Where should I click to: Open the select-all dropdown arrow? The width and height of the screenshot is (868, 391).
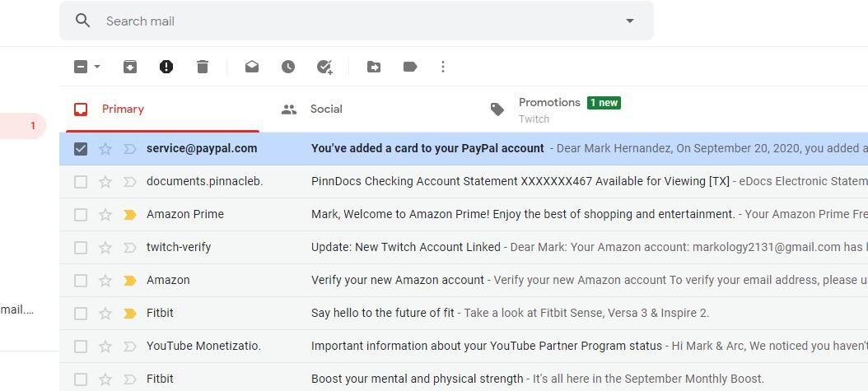point(97,67)
